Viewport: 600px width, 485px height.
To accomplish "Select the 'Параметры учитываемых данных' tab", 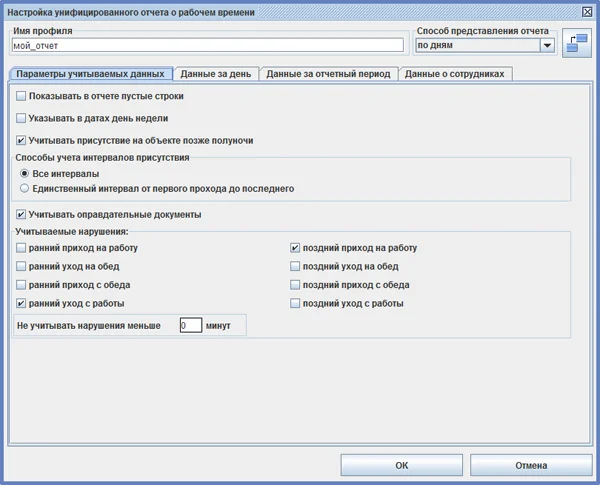I will point(90,74).
